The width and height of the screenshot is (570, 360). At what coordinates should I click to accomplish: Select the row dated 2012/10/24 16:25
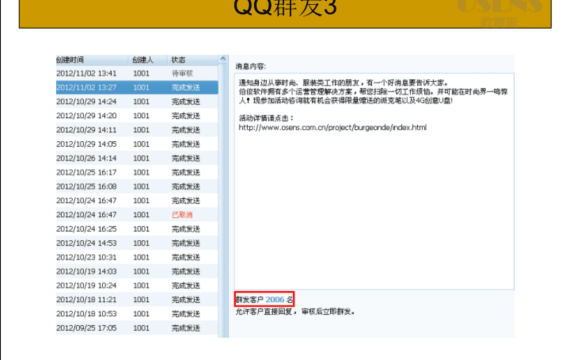pos(137,229)
